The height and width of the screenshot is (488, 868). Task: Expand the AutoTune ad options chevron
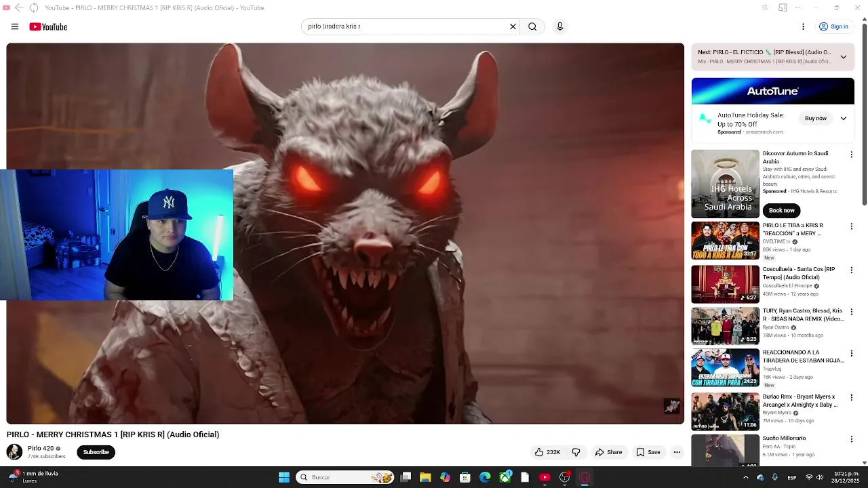[x=843, y=119]
